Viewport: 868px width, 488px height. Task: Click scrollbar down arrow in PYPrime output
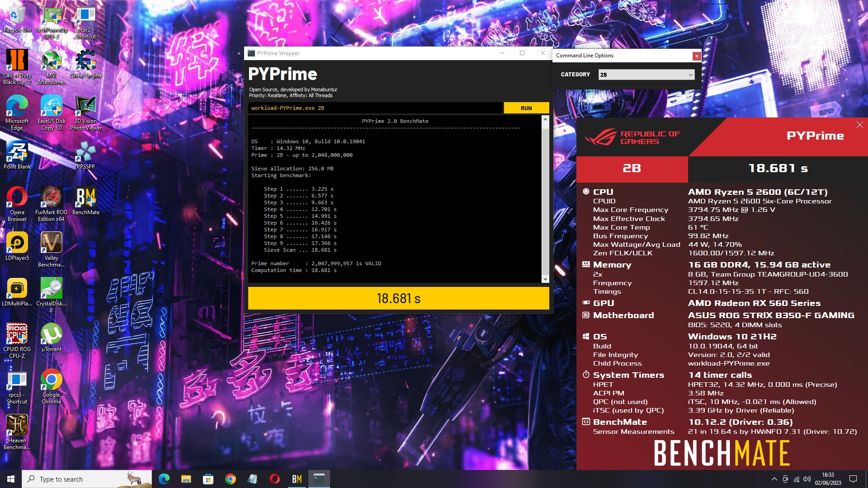[545, 279]
